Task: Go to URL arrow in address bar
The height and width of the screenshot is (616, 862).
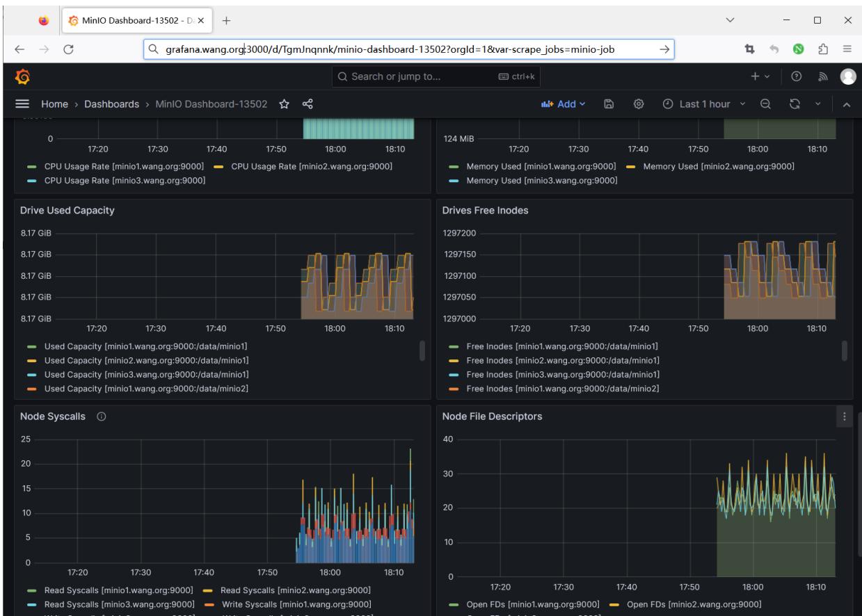Action: pyautogui.click(x=664, y=49)
